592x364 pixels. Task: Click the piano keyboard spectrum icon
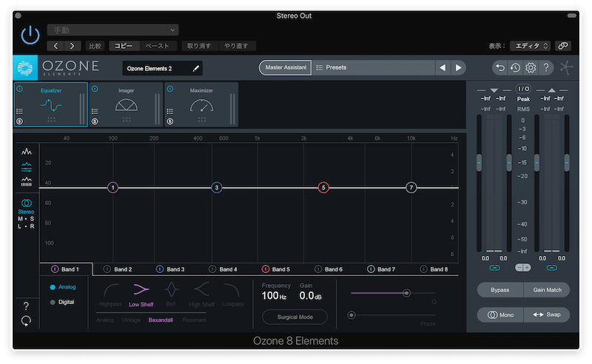coord(27,182)
